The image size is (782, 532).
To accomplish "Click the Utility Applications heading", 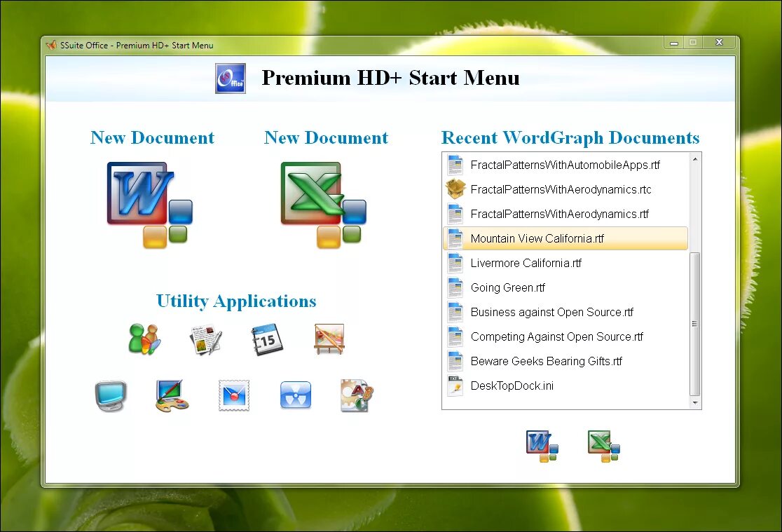I will click(x=236, y=301).
